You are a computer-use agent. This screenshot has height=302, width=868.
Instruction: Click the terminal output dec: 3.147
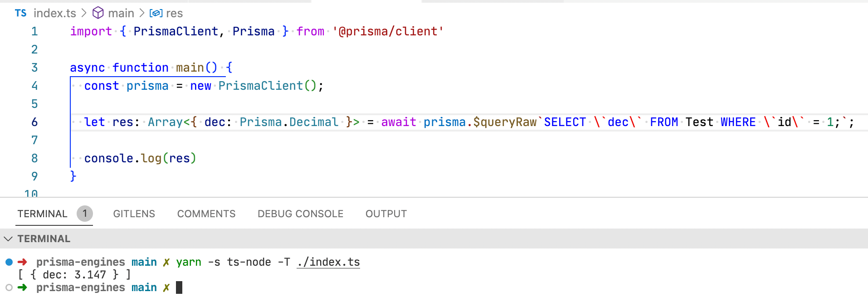[x=74, y=275]
